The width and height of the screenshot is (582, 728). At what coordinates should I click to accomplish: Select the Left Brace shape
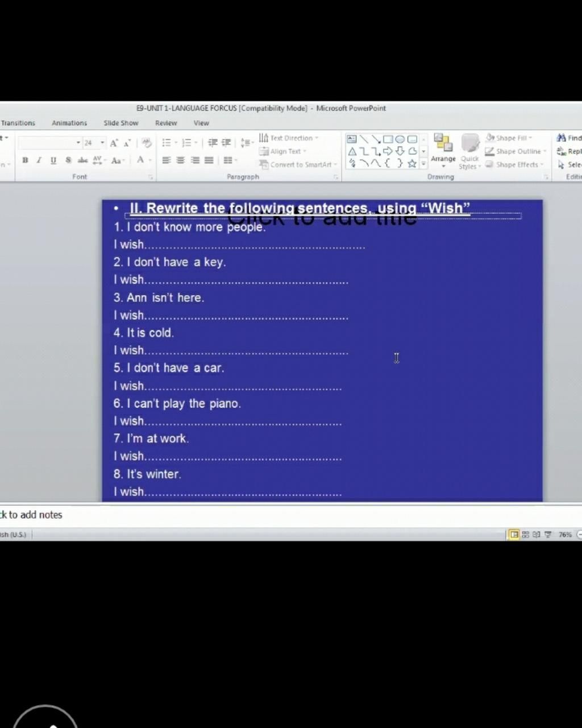pyautogui.click(x=388, y=164)
